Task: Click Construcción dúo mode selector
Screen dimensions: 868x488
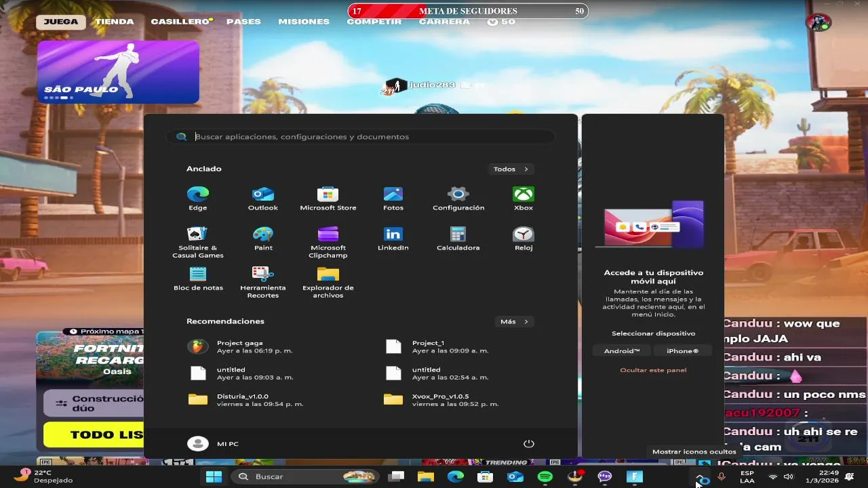Action: [x=94, y=403]
